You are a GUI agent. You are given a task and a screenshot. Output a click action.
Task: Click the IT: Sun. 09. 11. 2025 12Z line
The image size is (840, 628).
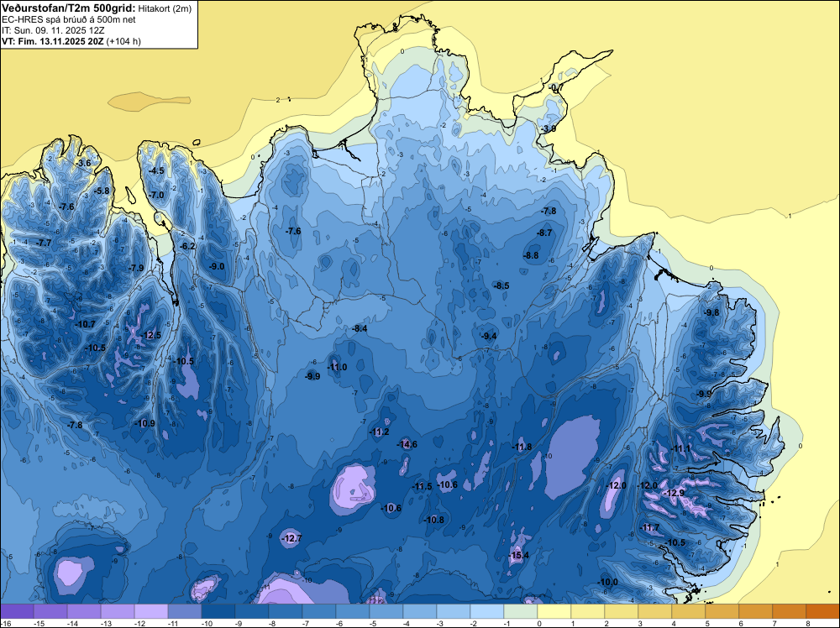53,30
